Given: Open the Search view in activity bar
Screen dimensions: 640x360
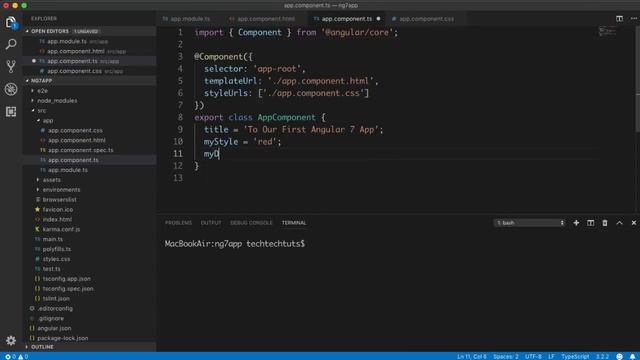Looking at the screenshot, I should pos(11,44).
